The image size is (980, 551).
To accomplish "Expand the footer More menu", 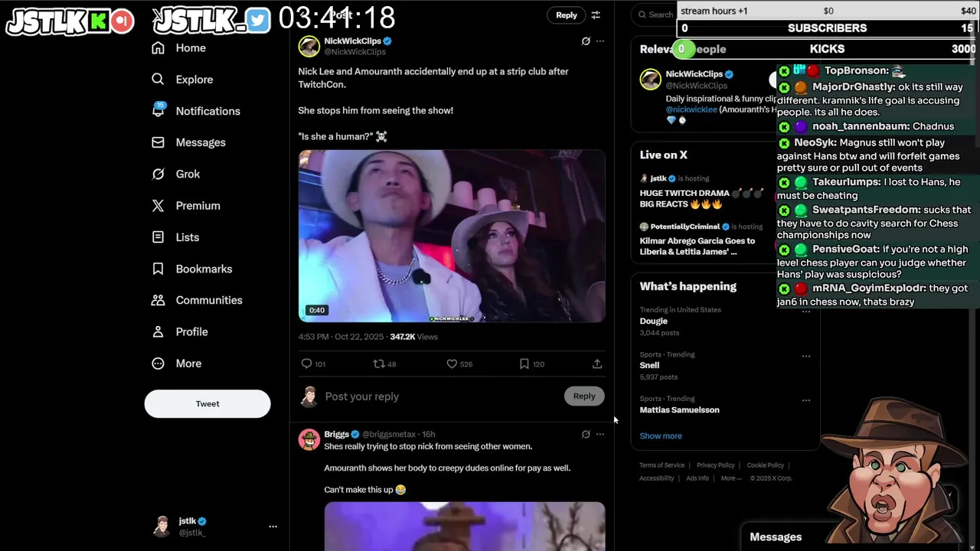I will (x=731, y=478).
